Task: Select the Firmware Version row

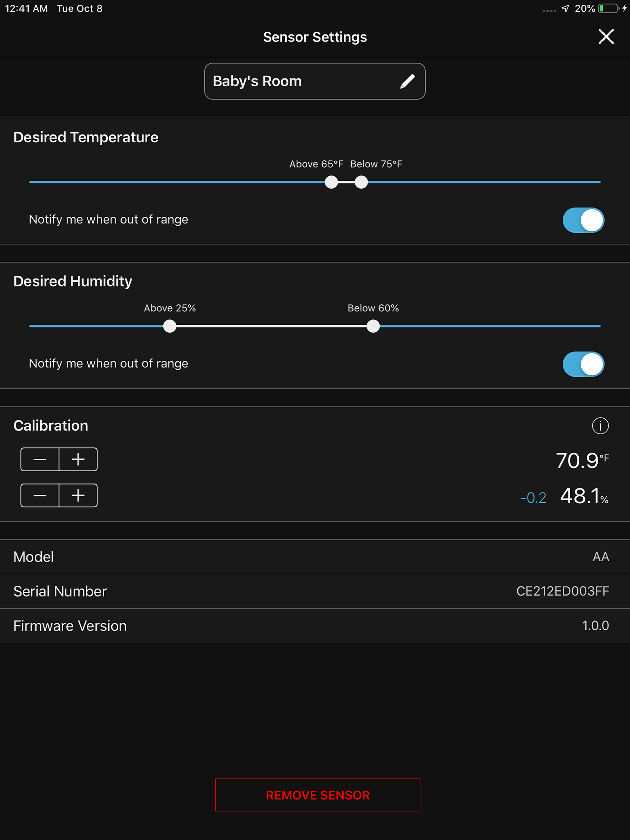Action: click(315, 626)
